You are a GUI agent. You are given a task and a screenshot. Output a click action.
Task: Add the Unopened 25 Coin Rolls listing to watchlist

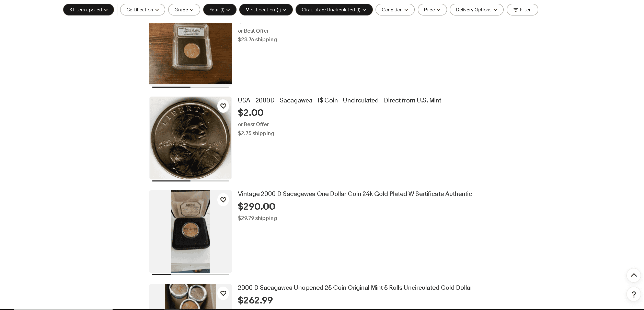click(223, 293)
